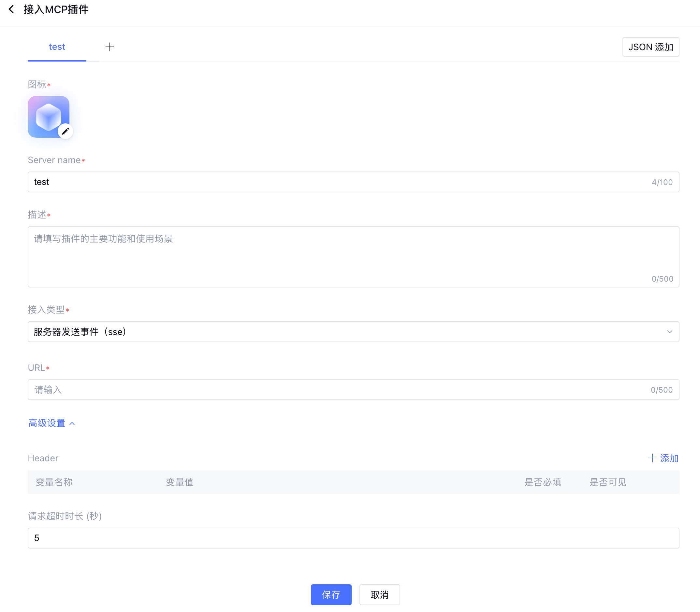Add a new server tab with plus icon
This screenshot has width=700, height=612.
coord(110,47)
